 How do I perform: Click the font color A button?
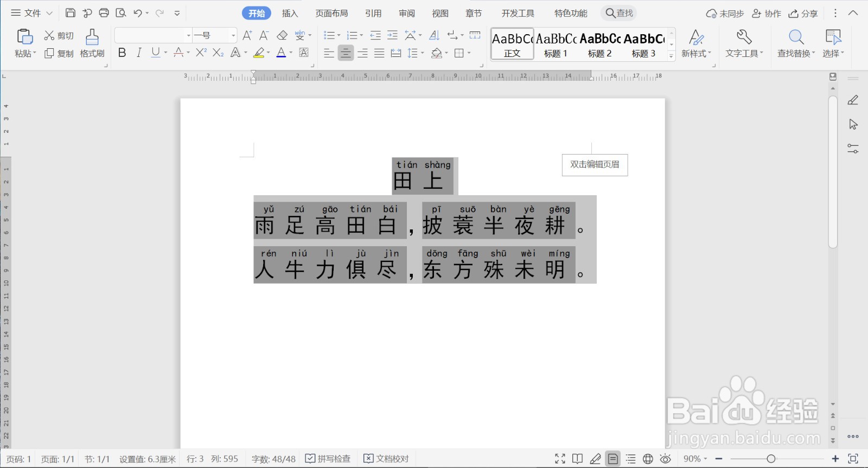pyautogui.click(x=281, y=53)
